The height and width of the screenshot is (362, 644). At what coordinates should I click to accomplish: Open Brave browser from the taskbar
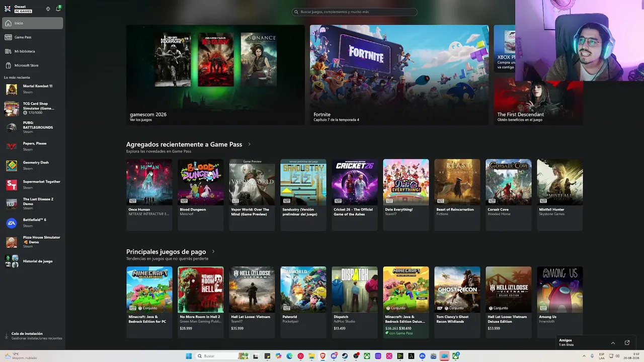pyautogui.click(x=323, y=356)
